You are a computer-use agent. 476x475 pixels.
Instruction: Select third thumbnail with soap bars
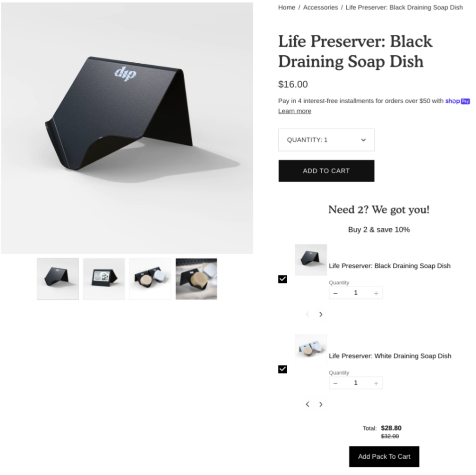[x=150, y=279]
